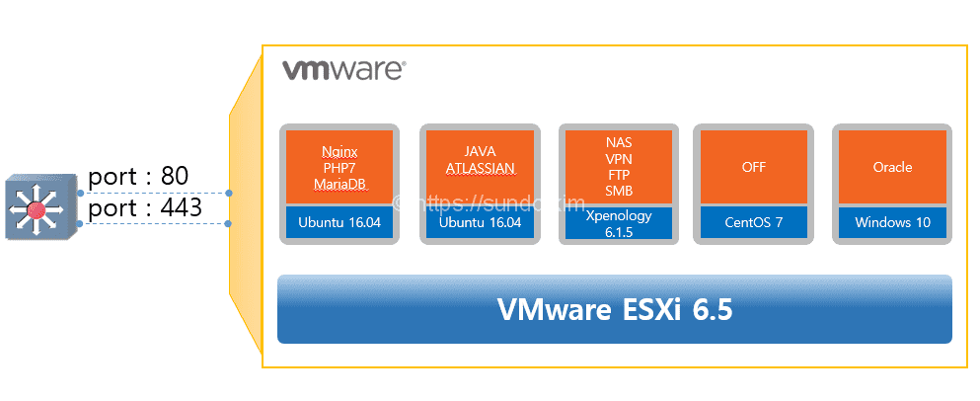Click the VPN text line
This screenshot has width=980, height=401.
tap(619, 159)
